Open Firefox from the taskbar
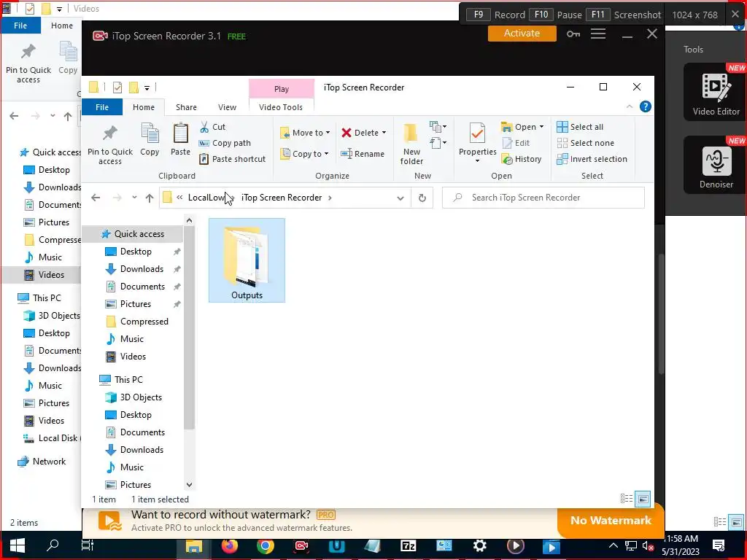747x560 pixels. click(229, 545)
